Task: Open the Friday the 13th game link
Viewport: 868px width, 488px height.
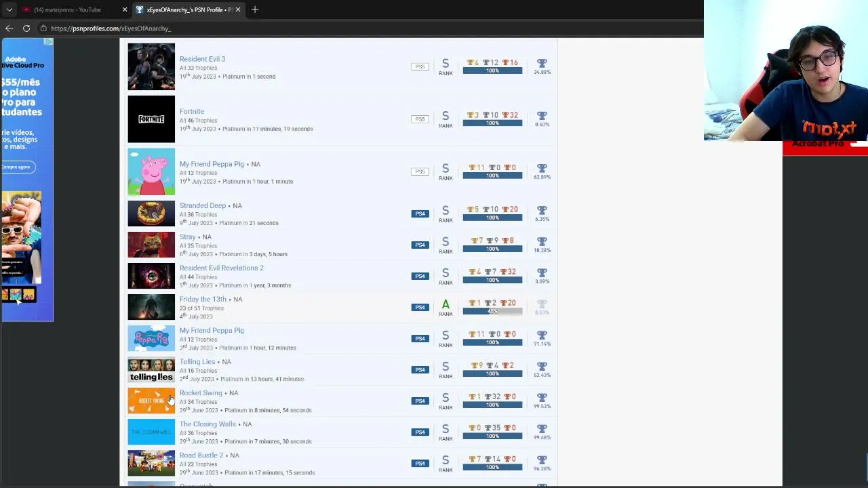Action: (203, 299)
